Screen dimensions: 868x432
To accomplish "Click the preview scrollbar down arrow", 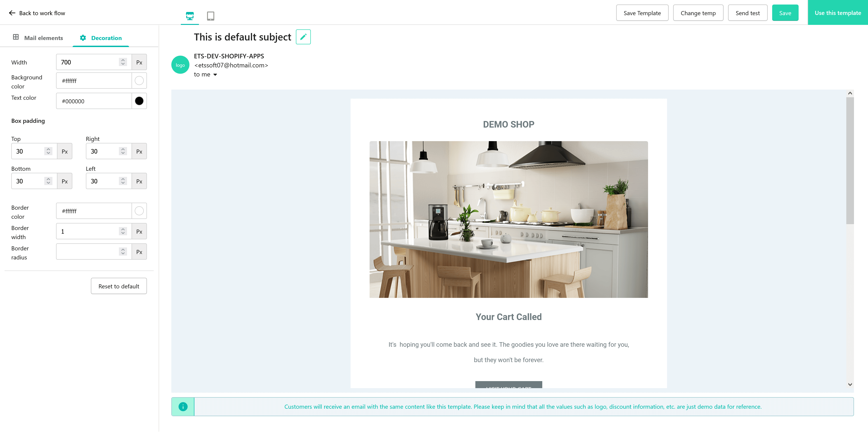I will pyautogui.click(x=850, y=385).
